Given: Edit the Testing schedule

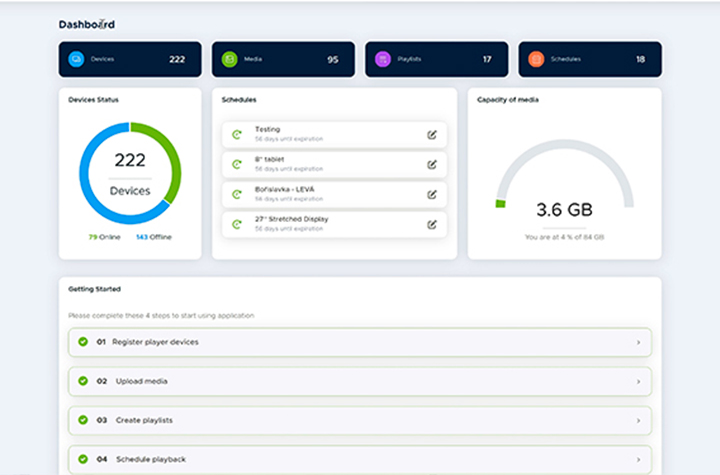Looking at the screenshot, I should click(432, 135).
